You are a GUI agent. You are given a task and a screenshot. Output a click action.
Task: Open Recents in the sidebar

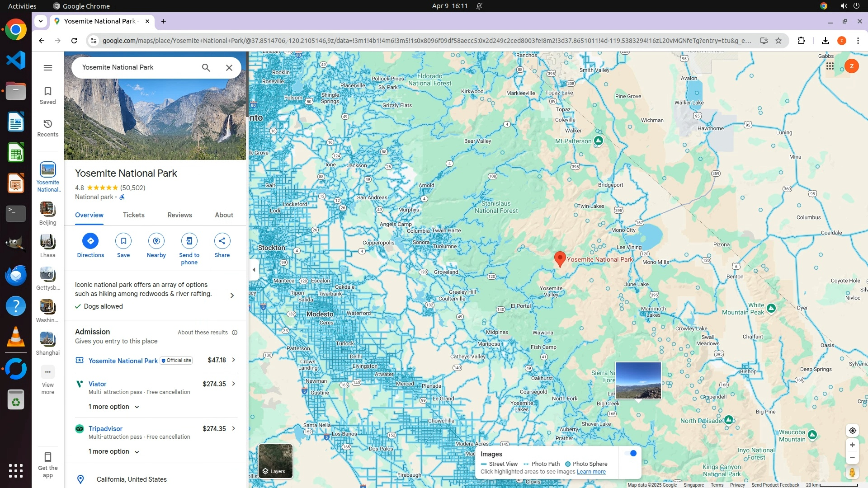point(47,127)
